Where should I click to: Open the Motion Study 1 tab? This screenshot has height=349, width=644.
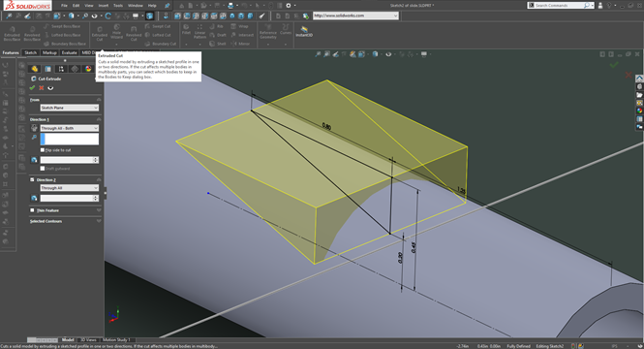point(116,340)
